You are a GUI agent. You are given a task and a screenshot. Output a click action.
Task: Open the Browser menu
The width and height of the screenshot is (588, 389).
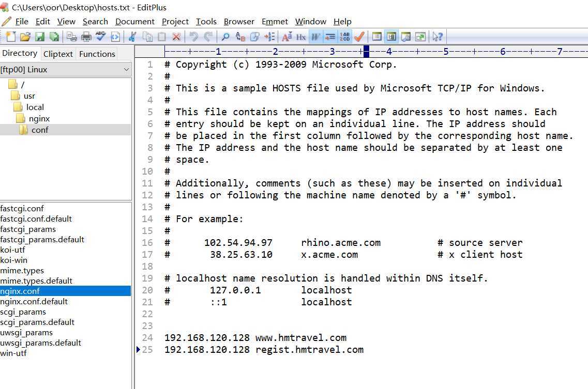pos(239,21)
